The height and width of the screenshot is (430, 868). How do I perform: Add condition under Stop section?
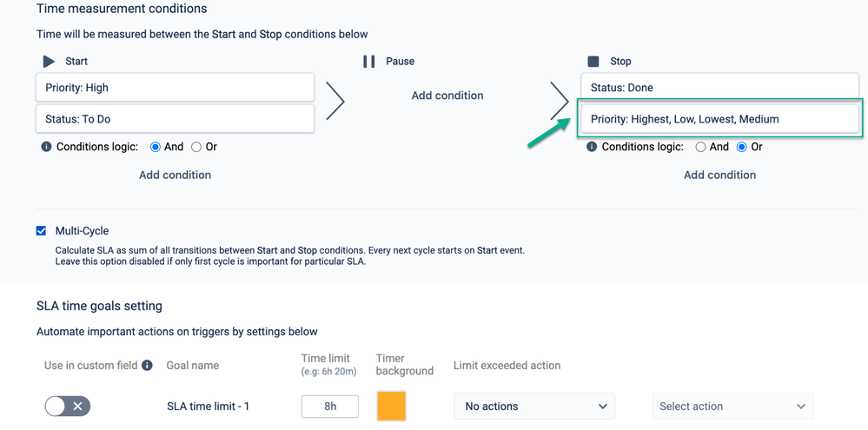coord(719,175)
